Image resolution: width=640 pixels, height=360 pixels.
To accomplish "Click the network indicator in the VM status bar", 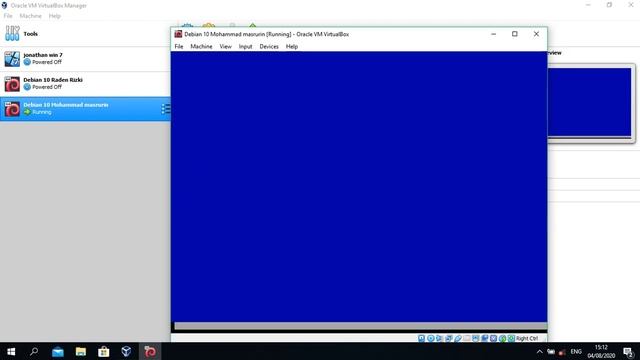I will point(449,338).
